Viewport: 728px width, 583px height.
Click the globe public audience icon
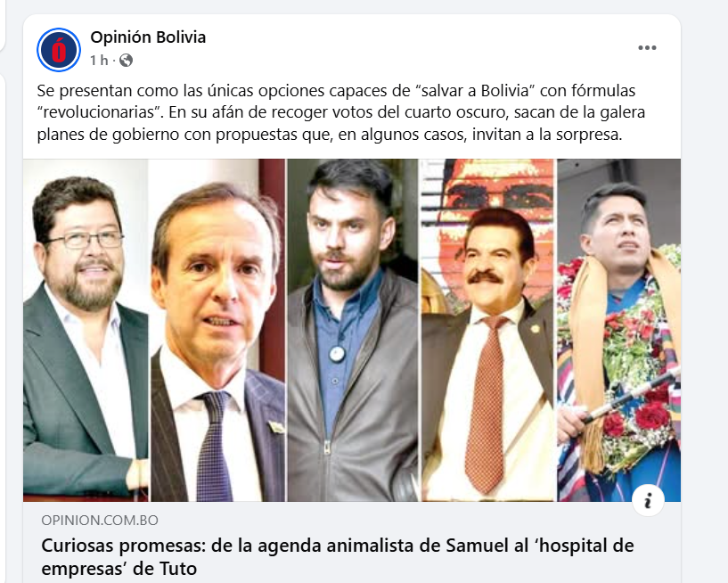(x=126, y=61)
